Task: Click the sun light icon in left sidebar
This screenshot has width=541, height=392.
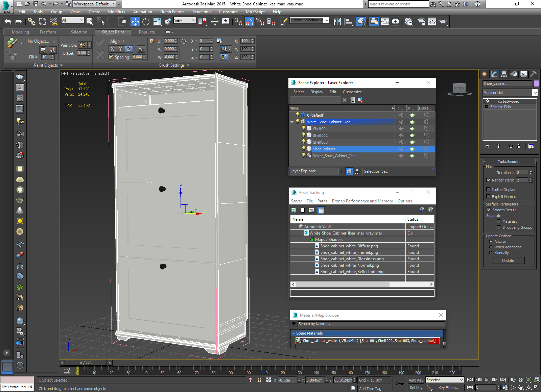Action: point(20,221)
